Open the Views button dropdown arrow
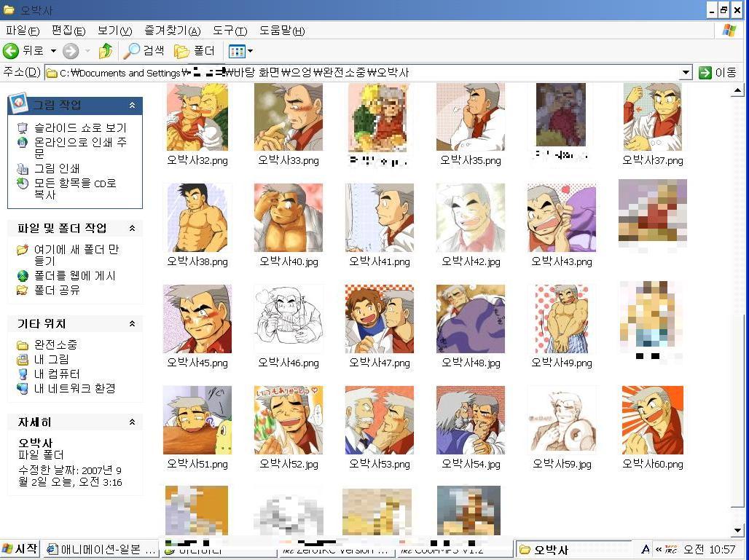 click(251, 50)
